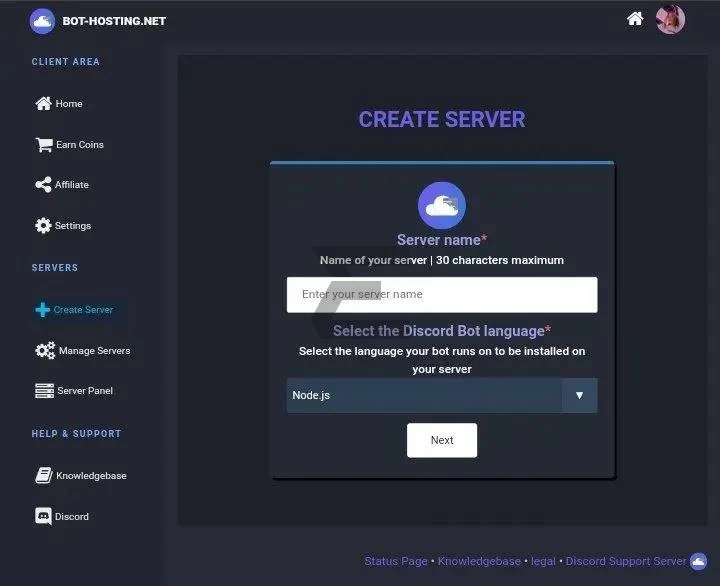Click the Affiliate share icon

click(43, 185)
